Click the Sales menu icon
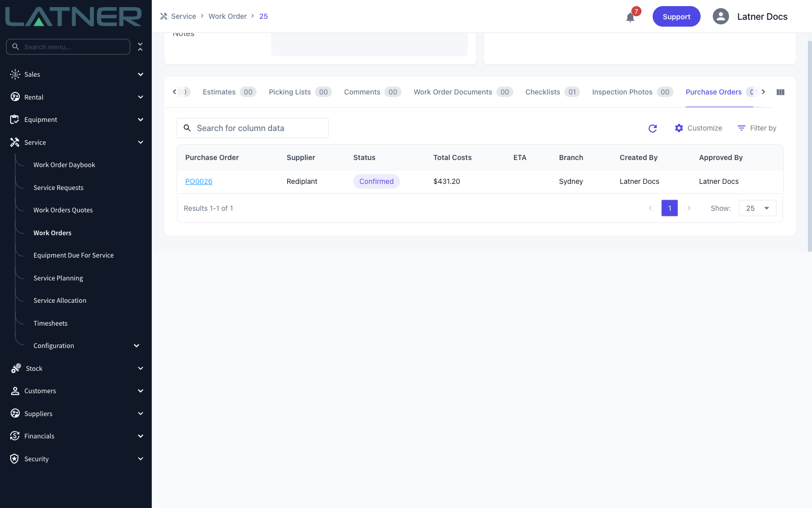This screenshot has height=508, width=812. click(x=15, y=74)
